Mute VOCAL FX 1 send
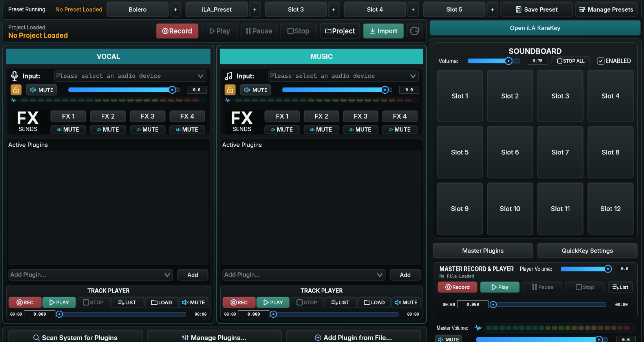 click(68, 129)
